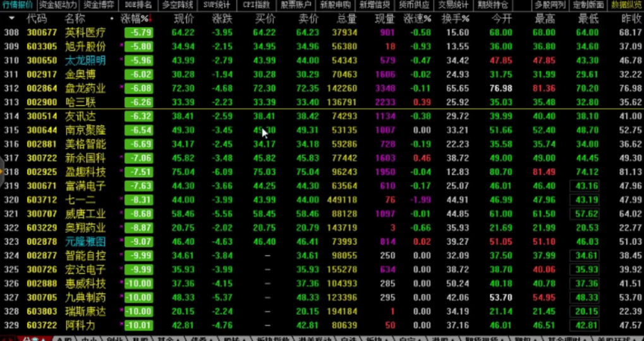Select stock 旭升股份 in the list
Viewport: 644px width, 341px height.
click(85, 46)
